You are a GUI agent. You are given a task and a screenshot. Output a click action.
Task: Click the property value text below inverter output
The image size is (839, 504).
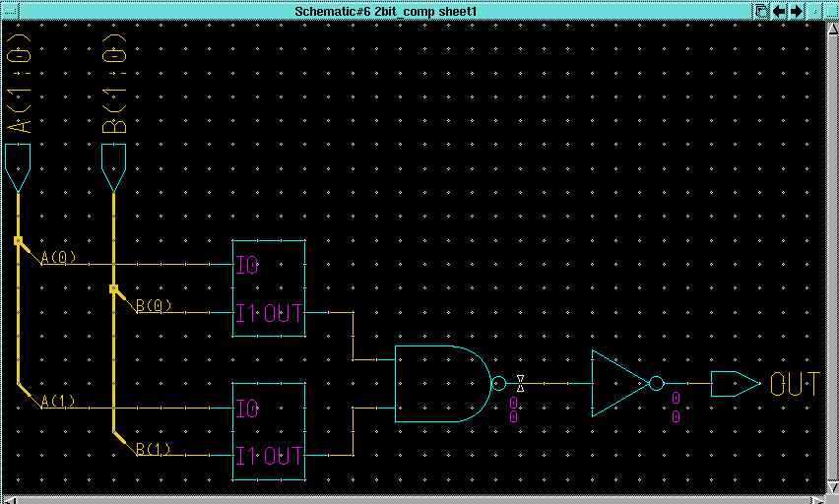click(x=676, y=408)
